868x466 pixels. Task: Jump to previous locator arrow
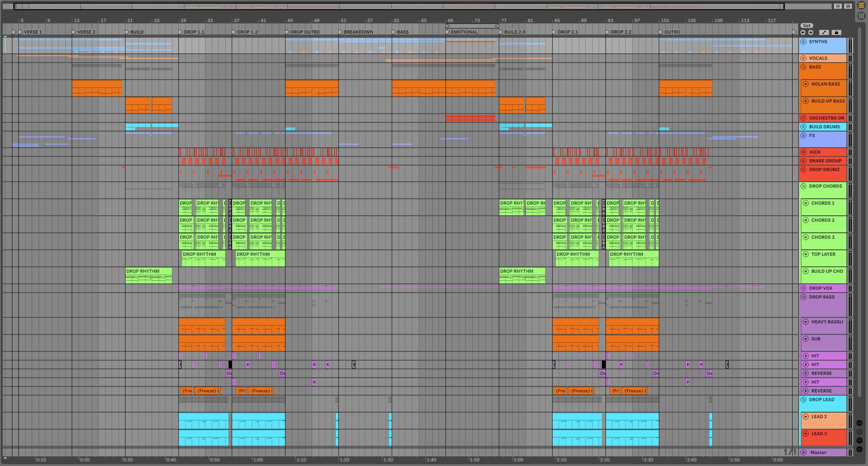pos(803,32)
